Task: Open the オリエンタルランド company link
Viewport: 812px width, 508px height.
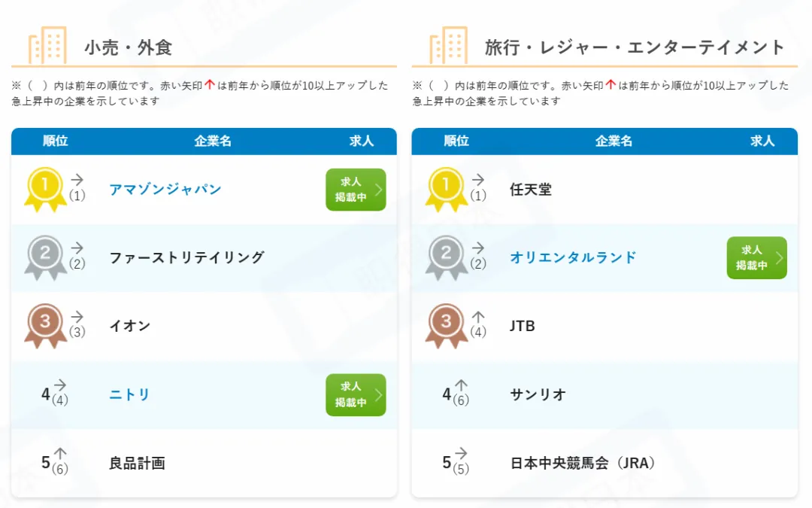Action: 573,257
